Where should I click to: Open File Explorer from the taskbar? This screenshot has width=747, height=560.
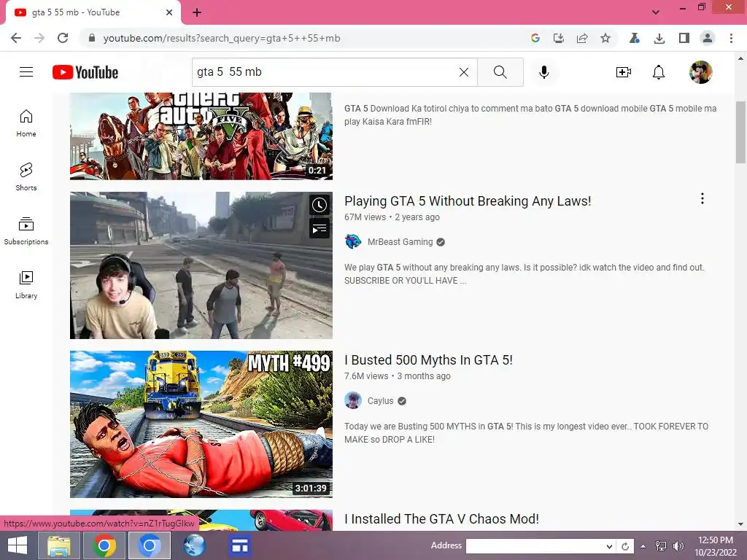pos(59,545)
